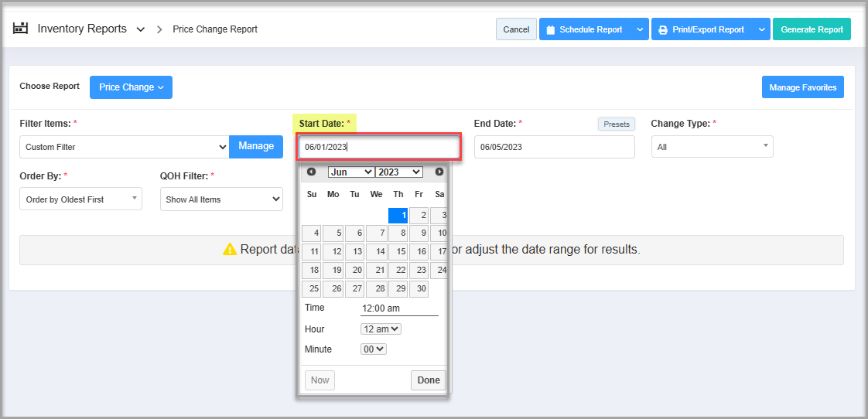The width and height of the screenshot is (868, 419).
Task: Cancel the report setup
Action: [516, 29]
